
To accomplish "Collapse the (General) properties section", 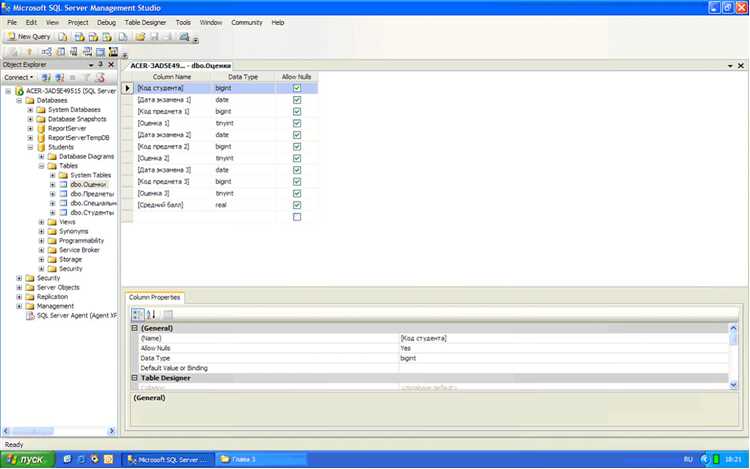I will click(134, 328).
